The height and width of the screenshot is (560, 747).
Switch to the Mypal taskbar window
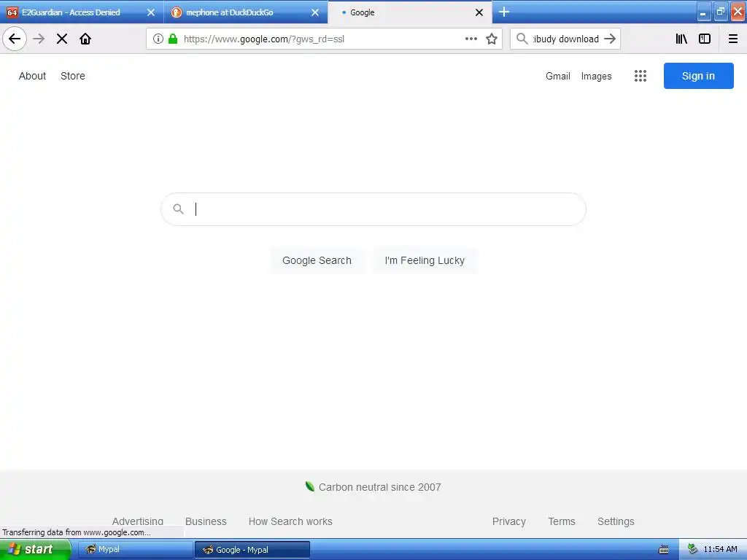[x=135, y=550]
